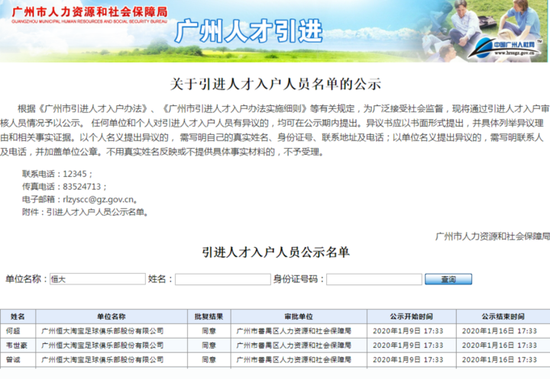The height and width of the screenshot is (379, 550).
Task: Focus the 单位名称 input containing 恒大
Action: [98, 279]
